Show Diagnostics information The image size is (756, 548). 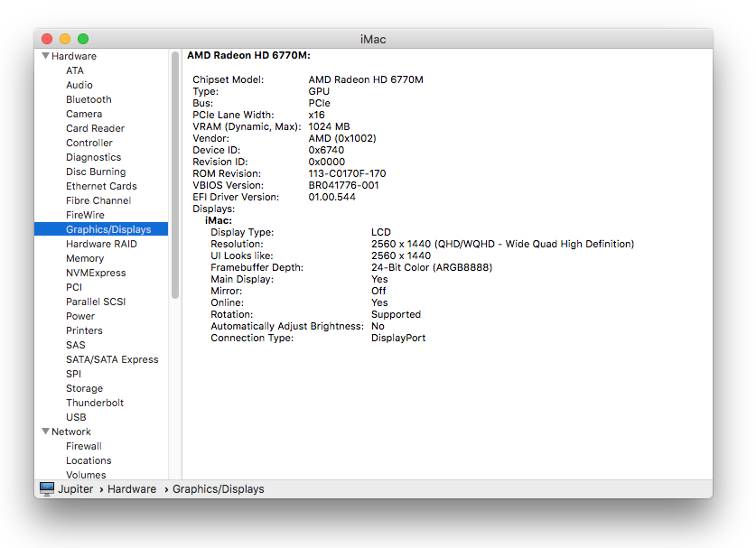pyautogui.click(x=94, y=157)
